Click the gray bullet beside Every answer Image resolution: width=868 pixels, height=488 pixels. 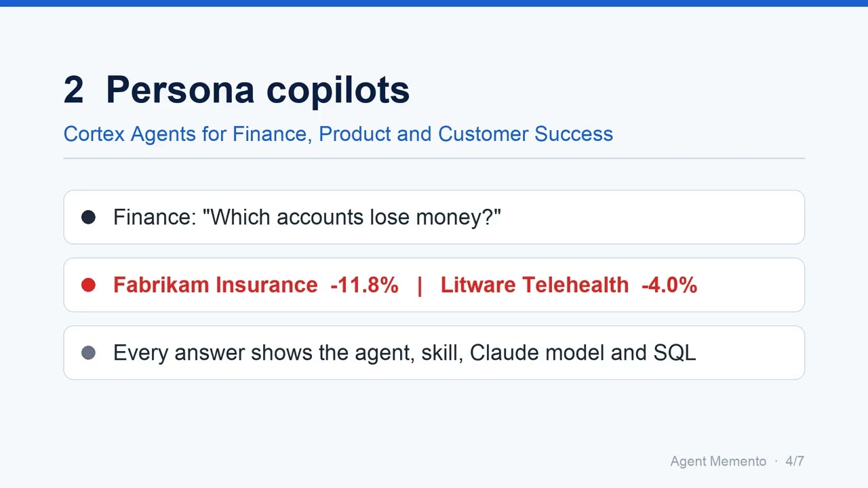[x=88, y=352]
